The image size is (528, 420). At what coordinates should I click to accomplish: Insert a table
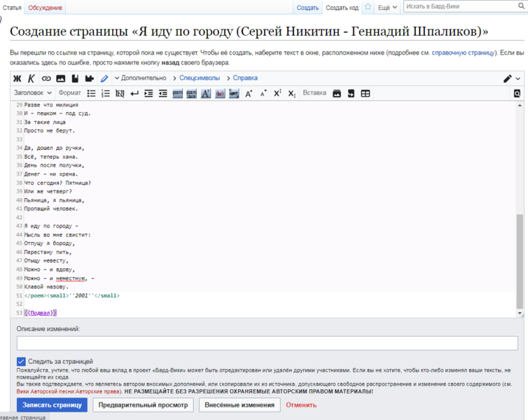[x=366, y=94]
